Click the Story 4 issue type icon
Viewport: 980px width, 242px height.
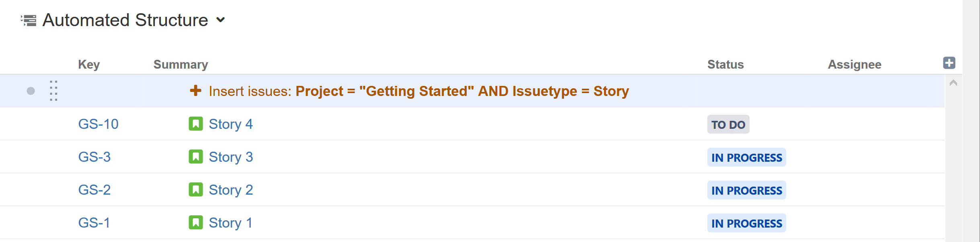point(196,124)
